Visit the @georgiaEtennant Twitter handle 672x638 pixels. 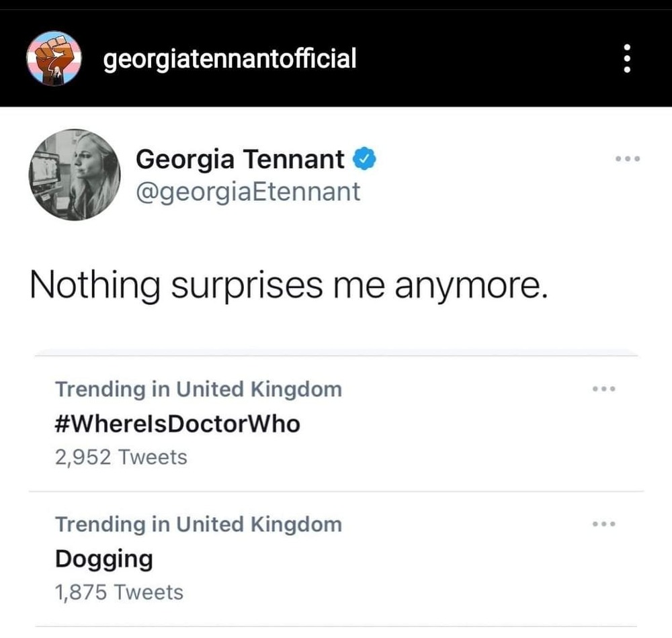click(248, 192)
